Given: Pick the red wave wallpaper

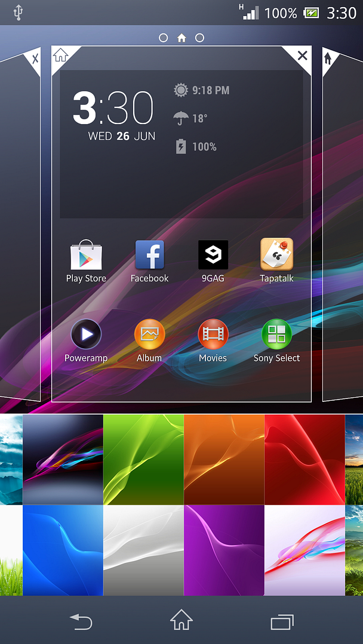Looking at the screenshot, I should pyautogui.click(x=304, y=459).
